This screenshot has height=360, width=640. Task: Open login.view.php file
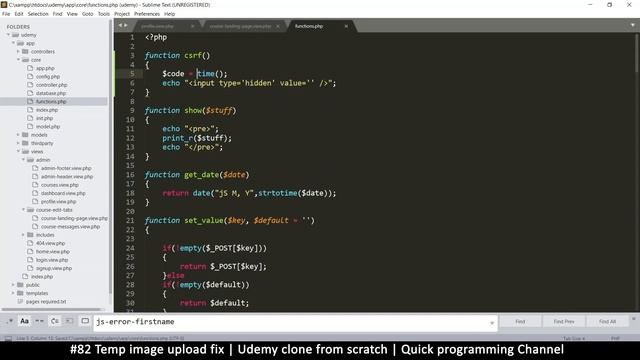(52, 260)
